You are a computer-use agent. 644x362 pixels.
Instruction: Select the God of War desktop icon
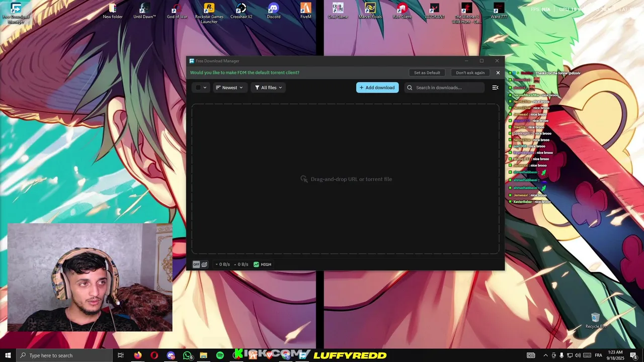177,11
